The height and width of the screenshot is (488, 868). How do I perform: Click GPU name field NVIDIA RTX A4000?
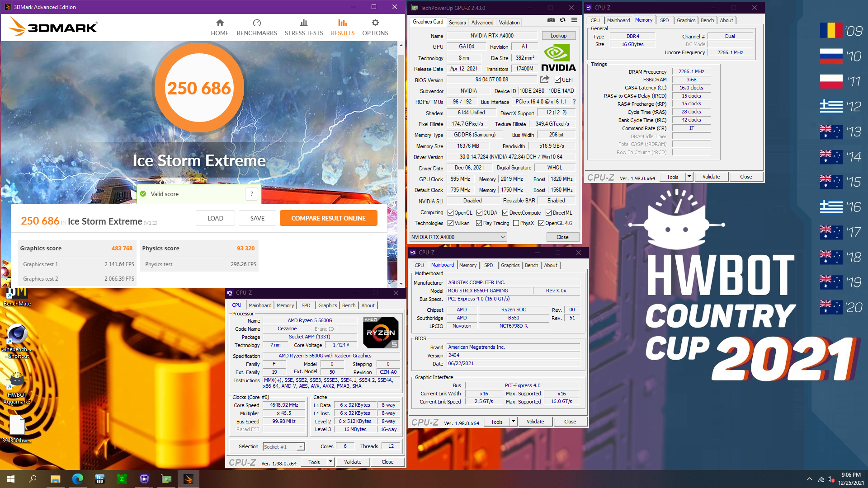coord(492,36)
